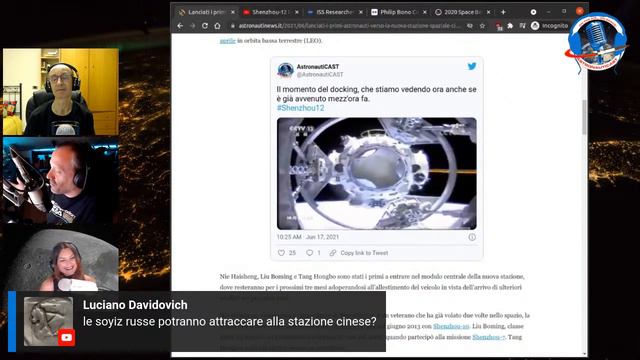Close the 2020 Space tab
Viewport: 640px width, 360px height.
489,12
